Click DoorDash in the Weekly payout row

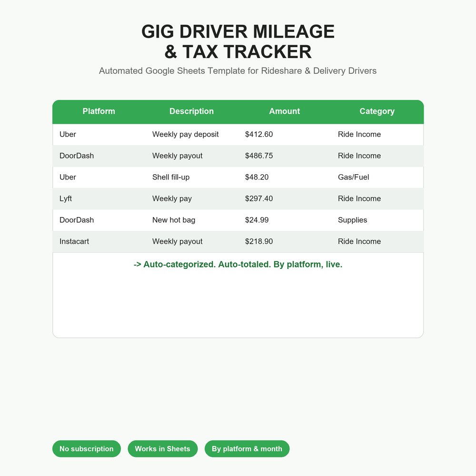(77, 156)
